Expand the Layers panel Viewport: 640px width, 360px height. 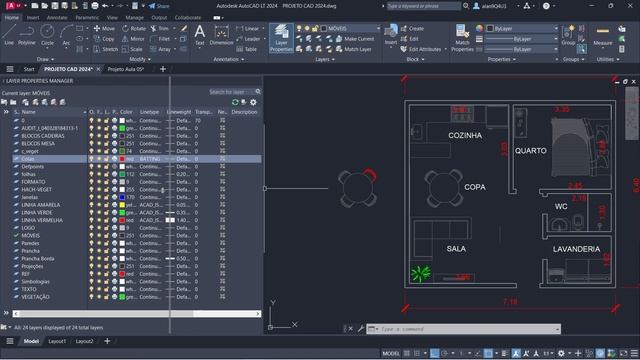click(x=325, y=59)
